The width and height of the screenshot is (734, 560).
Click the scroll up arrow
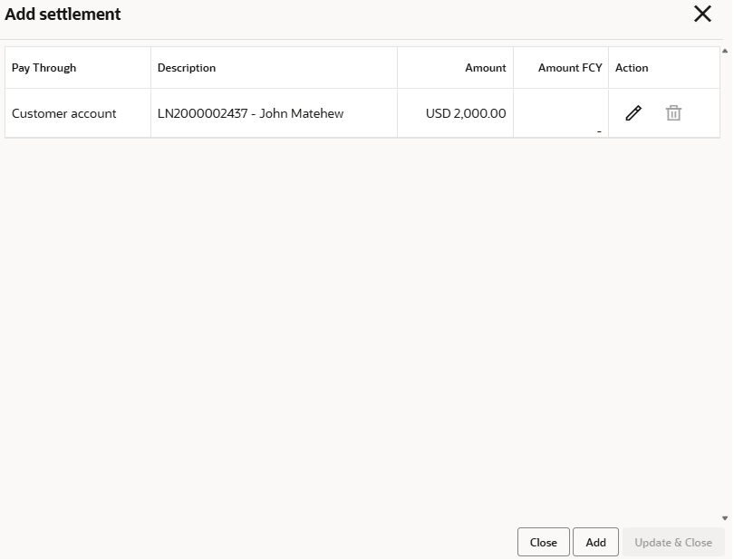[726, 51]
